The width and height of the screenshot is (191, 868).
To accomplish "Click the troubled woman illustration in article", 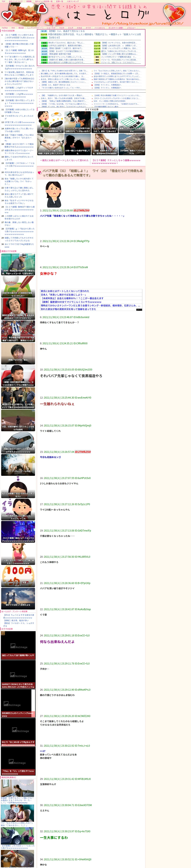I will click(x=53, y=194).
